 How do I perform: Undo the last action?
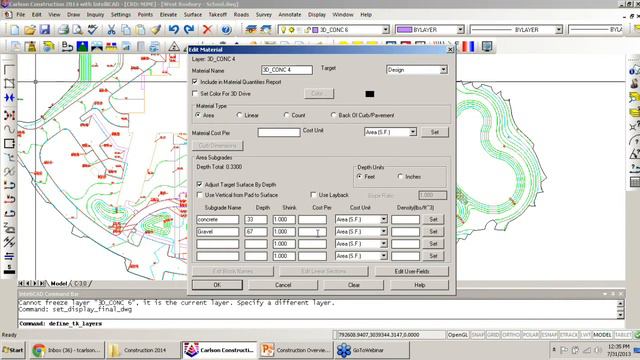[174, 30]
